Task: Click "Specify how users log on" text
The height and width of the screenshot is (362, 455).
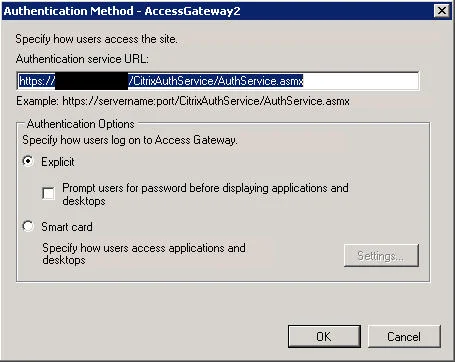Action: (130, 140)
